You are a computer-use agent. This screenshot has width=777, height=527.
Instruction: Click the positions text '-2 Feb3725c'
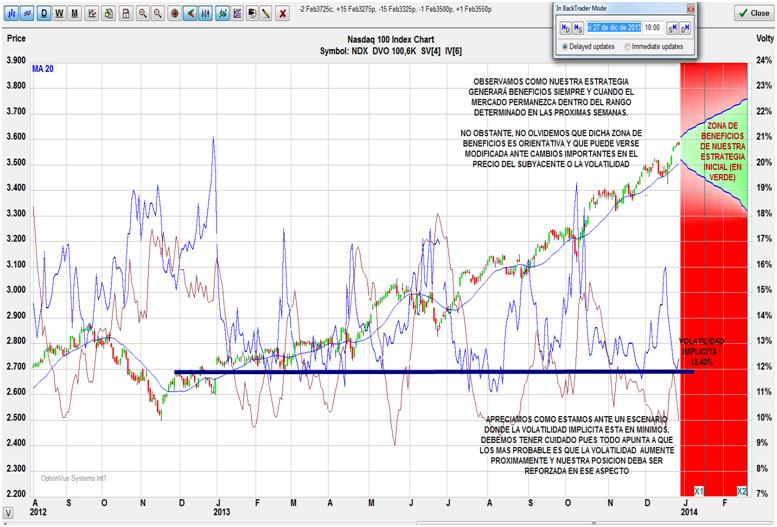coord(316,9)
